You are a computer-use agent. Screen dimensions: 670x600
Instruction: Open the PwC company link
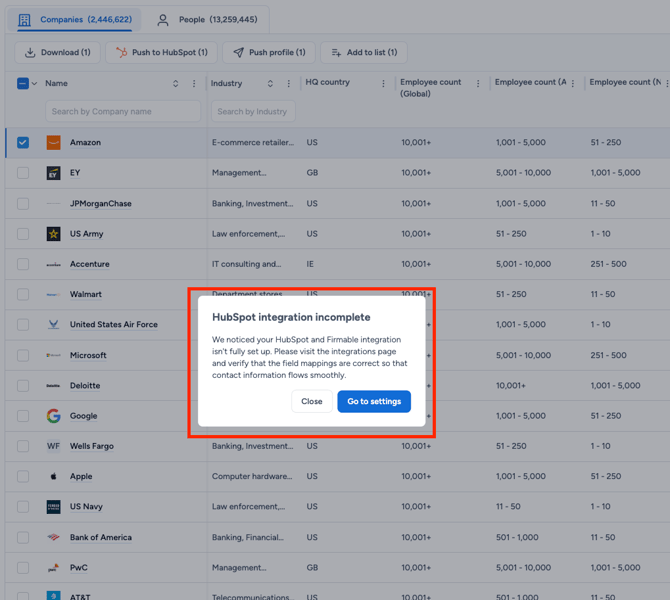click(79, 568)
